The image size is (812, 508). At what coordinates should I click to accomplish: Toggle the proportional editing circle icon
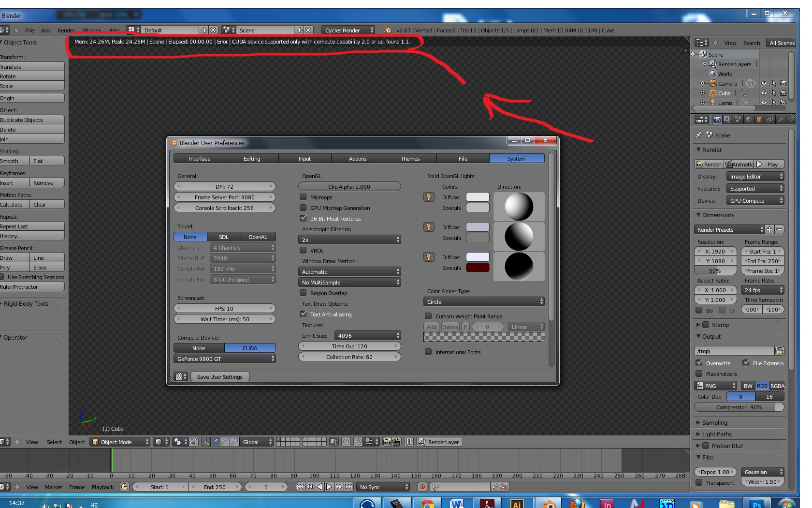(346, 442)
